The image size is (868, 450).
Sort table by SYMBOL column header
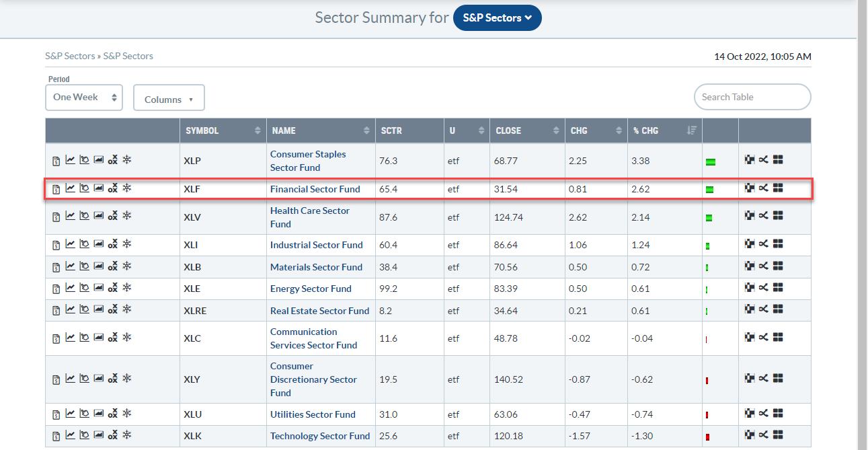tap(223, 130)
